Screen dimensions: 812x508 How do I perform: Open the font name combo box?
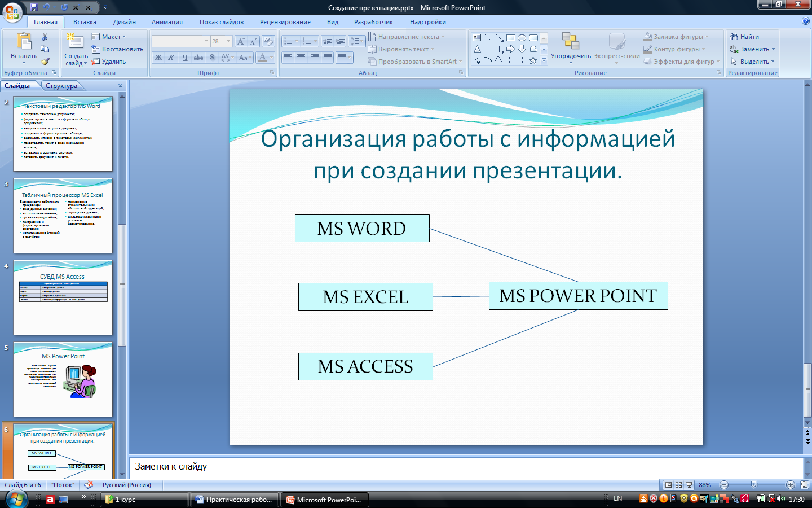pos(180,41)
